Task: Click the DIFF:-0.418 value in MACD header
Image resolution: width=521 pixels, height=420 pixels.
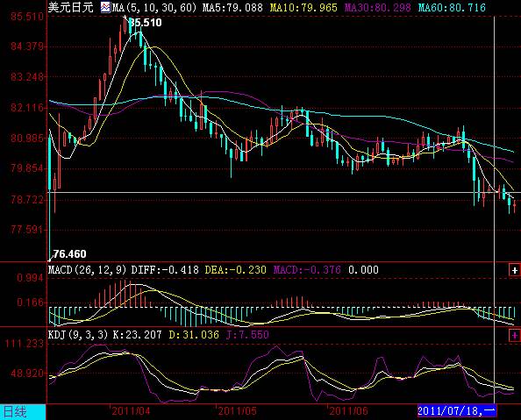Action: [x=165, y=269]
